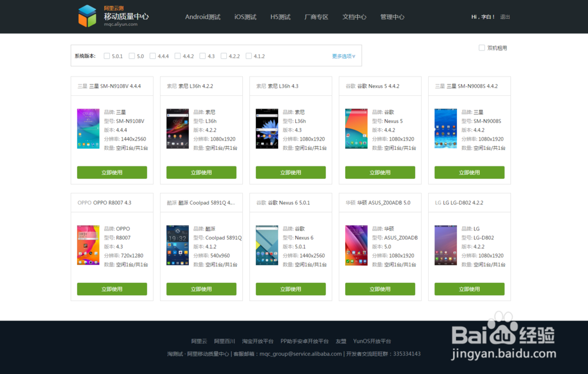Screen dimensions: 588x374
Task: Click 立即使用 for Nexus 6
Action: pyautogui.click(x=290, y=289)
